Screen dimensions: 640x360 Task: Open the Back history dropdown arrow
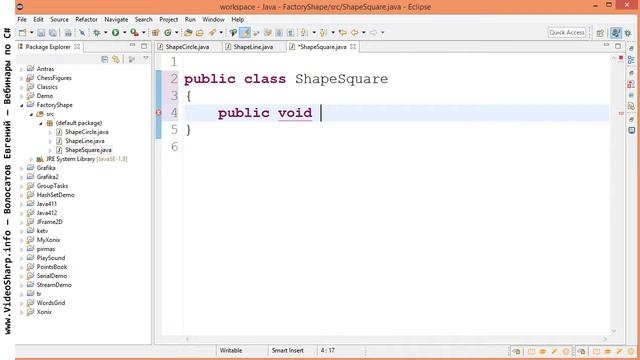(x=363, y=33)
